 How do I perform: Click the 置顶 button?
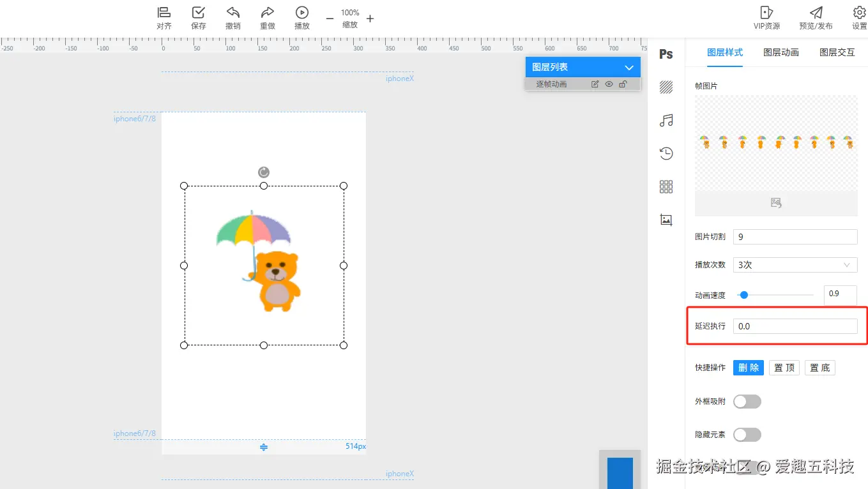pyautogui.click(x=784, y=368)
